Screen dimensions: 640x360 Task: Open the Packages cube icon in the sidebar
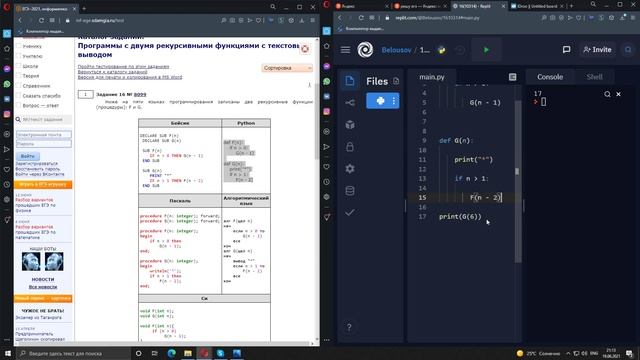pyautogui.click(x=350, y=124)
